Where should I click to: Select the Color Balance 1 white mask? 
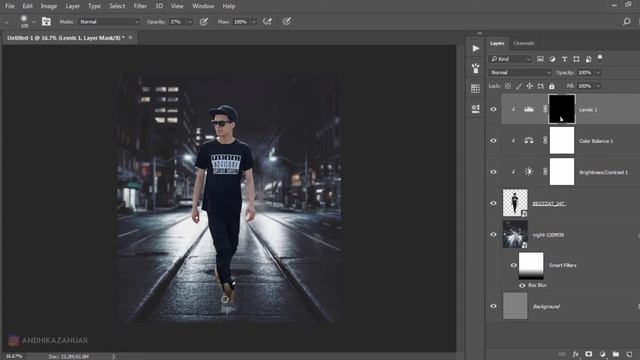tap(562, 140)
